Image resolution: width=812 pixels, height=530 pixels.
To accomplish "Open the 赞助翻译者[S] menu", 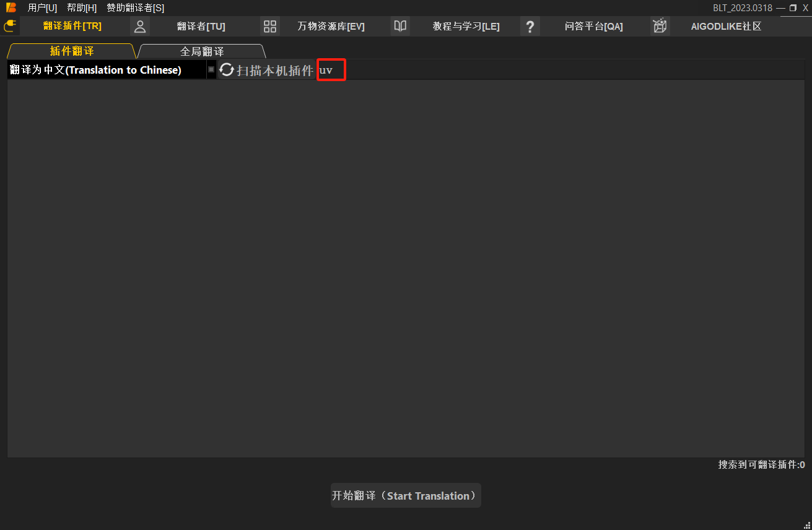I will point(135,7).
